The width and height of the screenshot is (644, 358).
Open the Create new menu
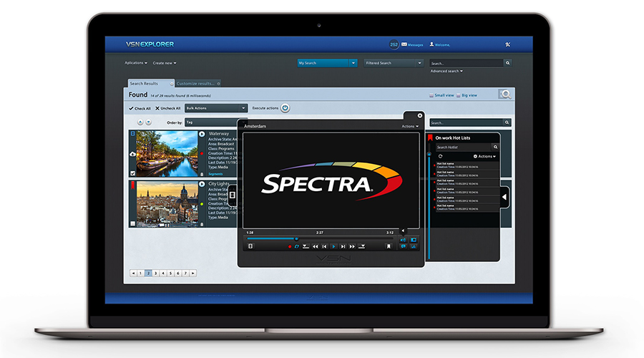(165, 63)
